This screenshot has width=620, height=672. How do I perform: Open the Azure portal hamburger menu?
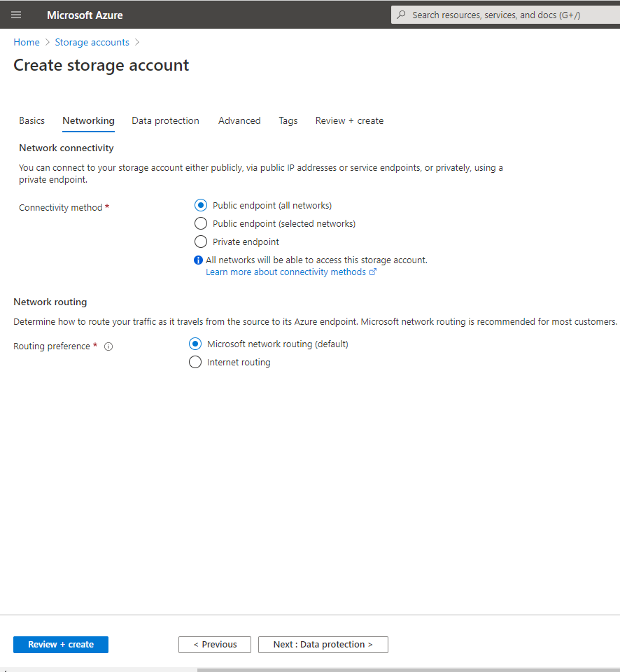pyautogui.click(x=16, y=15)
